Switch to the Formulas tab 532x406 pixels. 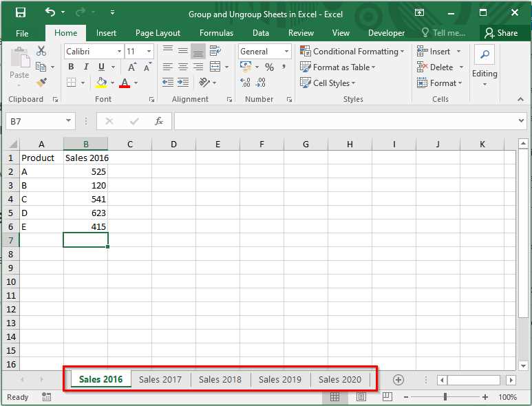point(217,33)
